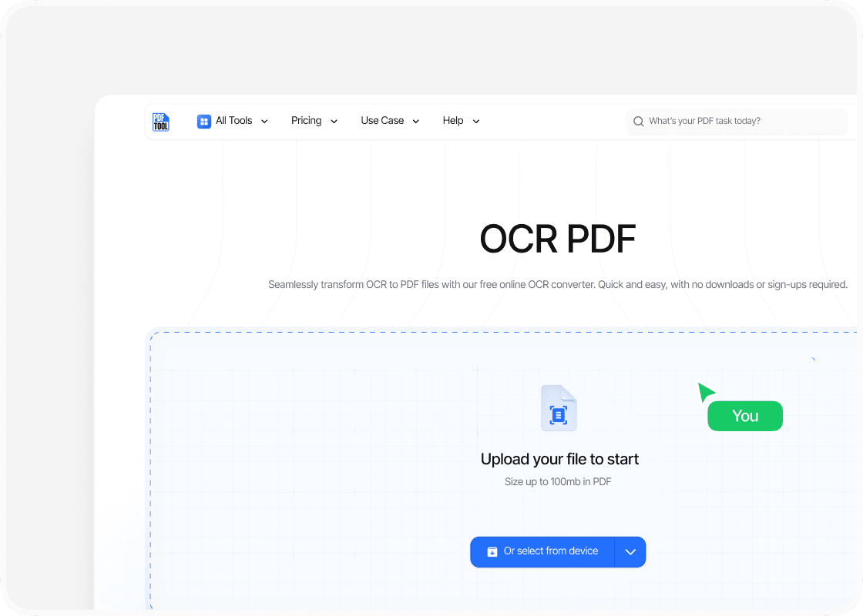
Task: Click the OCR document scan icon
Action: pos(559,409)
